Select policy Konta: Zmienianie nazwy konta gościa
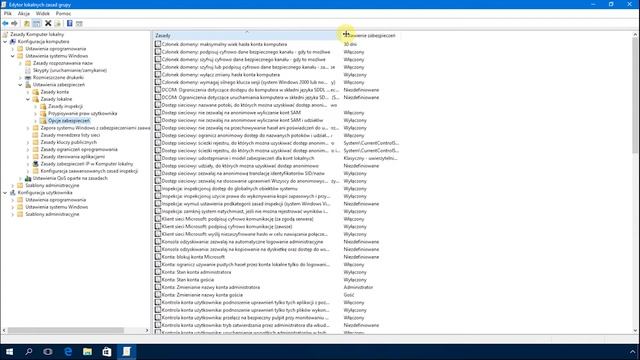Screen dimensions: 640x360 (202, 295)
